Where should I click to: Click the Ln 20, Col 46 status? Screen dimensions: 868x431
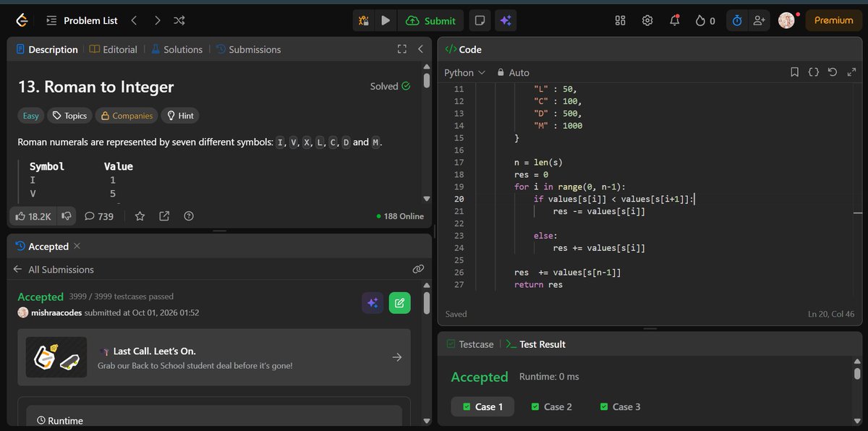pos(832,314)
